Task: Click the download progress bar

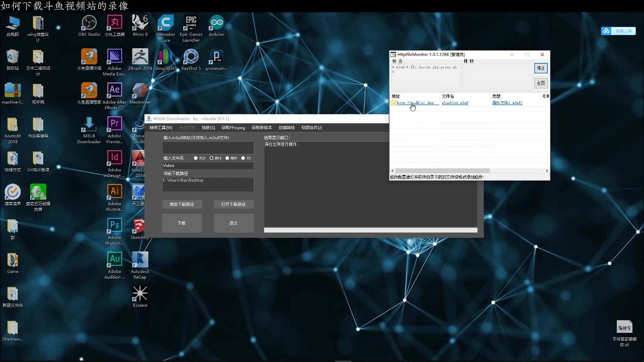Action: point(371,230)
